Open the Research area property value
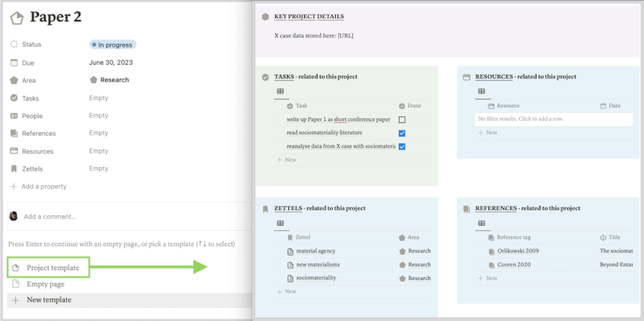This screenshot has height=321, width=644. coord(109,80)
